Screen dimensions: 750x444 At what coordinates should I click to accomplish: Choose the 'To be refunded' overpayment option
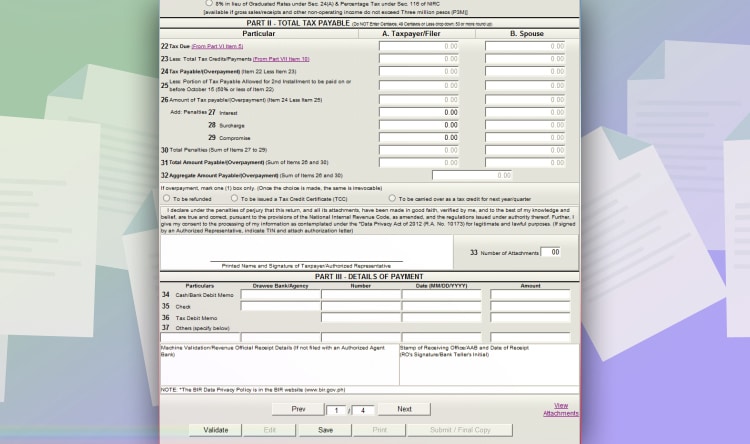pos(166,198)
